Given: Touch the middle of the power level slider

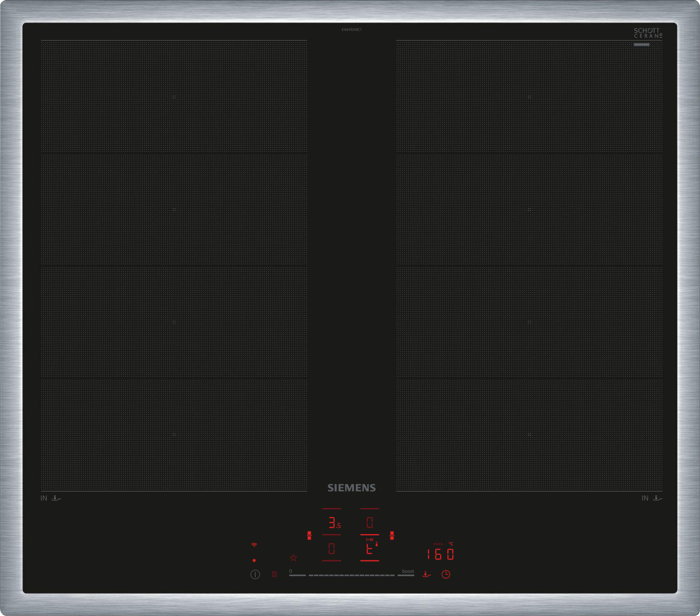Looking at the screenshot, I should pos(351,575).
